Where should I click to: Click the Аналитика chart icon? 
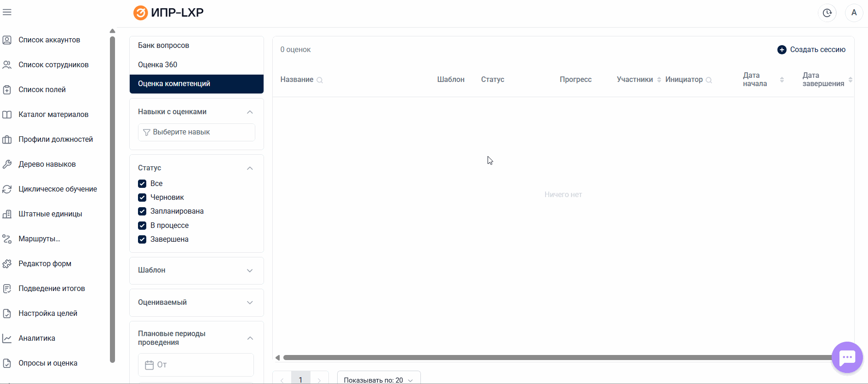click(x=7, y=338)
